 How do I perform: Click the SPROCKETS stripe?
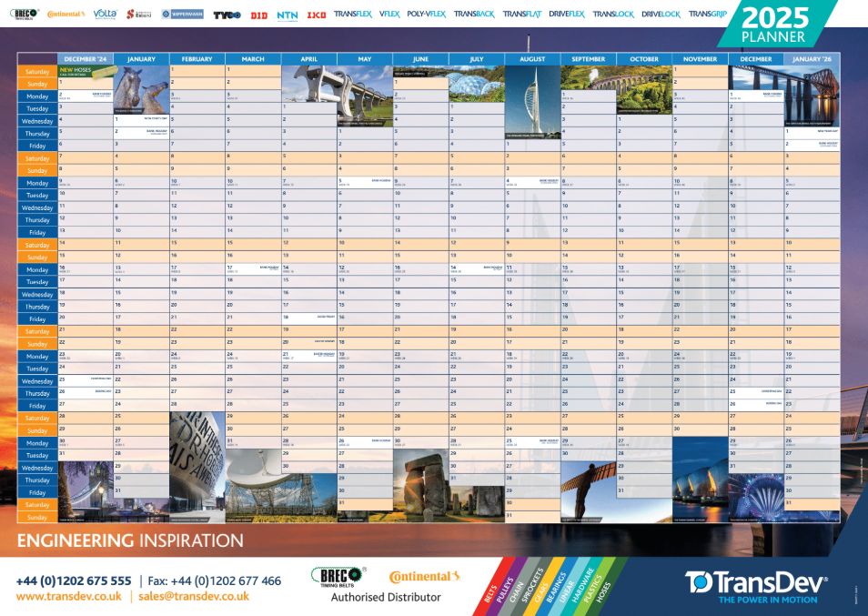[532, 586]
